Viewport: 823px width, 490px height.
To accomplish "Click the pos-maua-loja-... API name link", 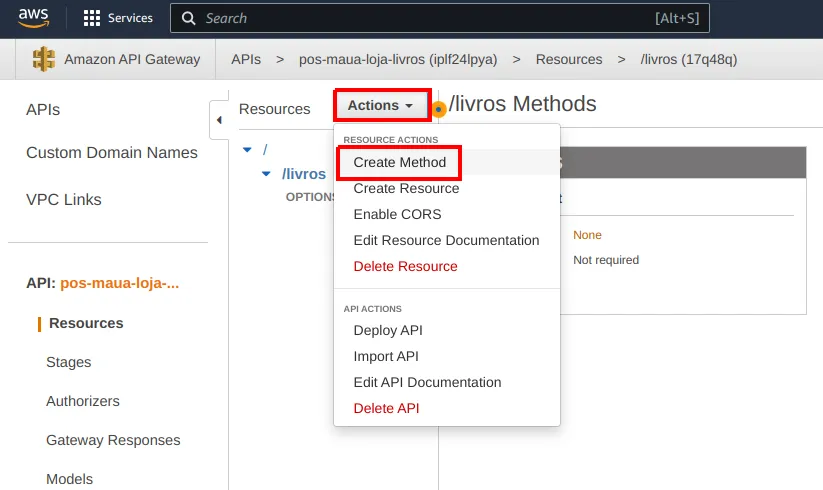I will tap(120, 283).
